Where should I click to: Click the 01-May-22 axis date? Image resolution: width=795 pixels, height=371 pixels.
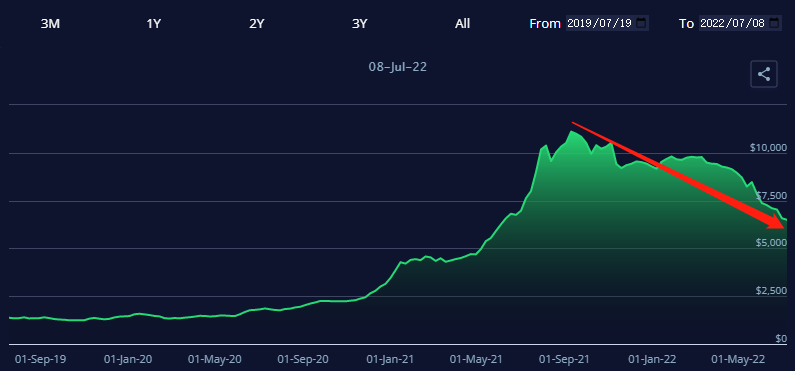point(738,359)
